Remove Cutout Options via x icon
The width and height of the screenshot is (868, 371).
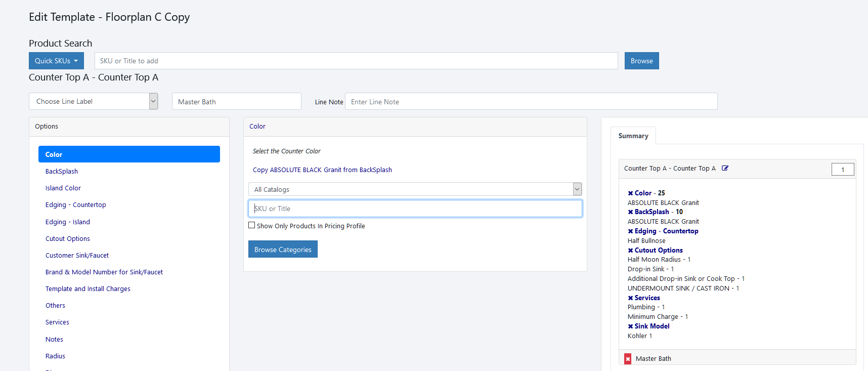point(630,251)
